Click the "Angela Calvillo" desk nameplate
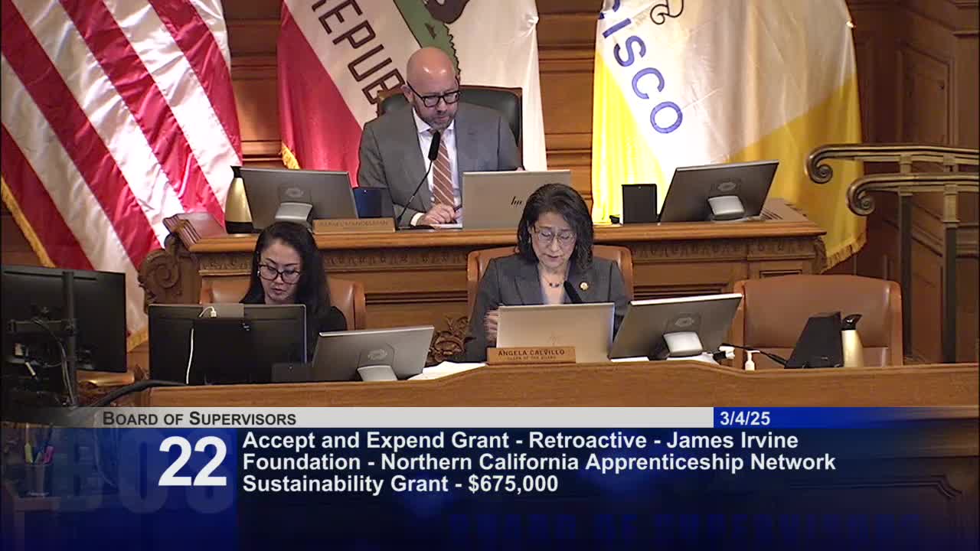 pos(531,355)
